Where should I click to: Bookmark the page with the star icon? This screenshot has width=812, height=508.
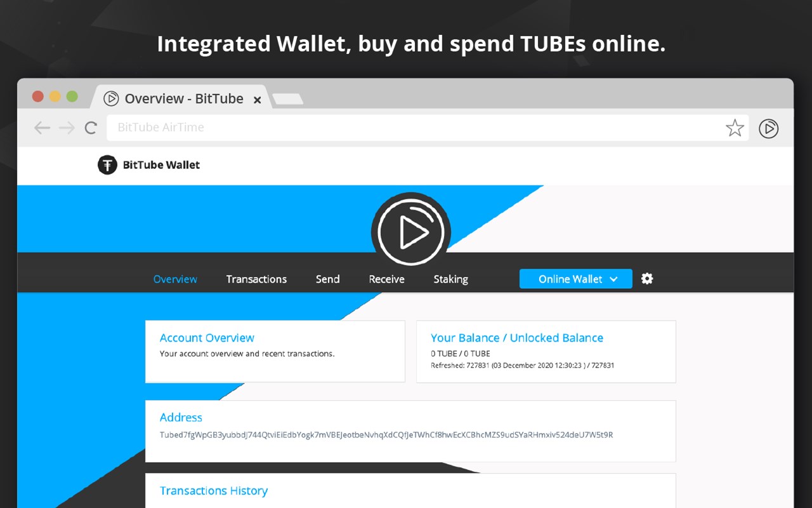point(735,128)
